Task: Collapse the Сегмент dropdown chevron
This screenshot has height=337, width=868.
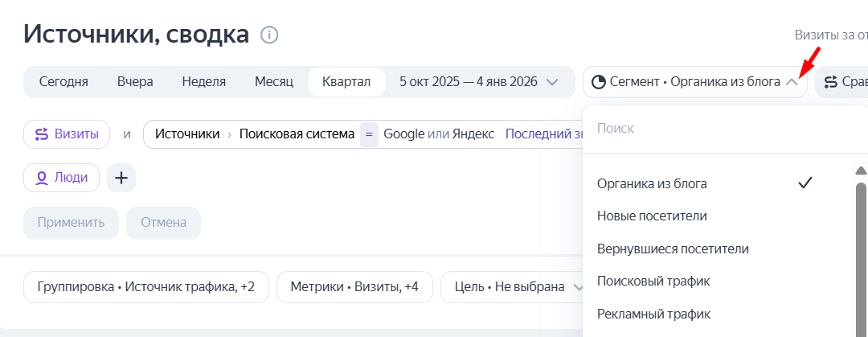Action: 792,82
